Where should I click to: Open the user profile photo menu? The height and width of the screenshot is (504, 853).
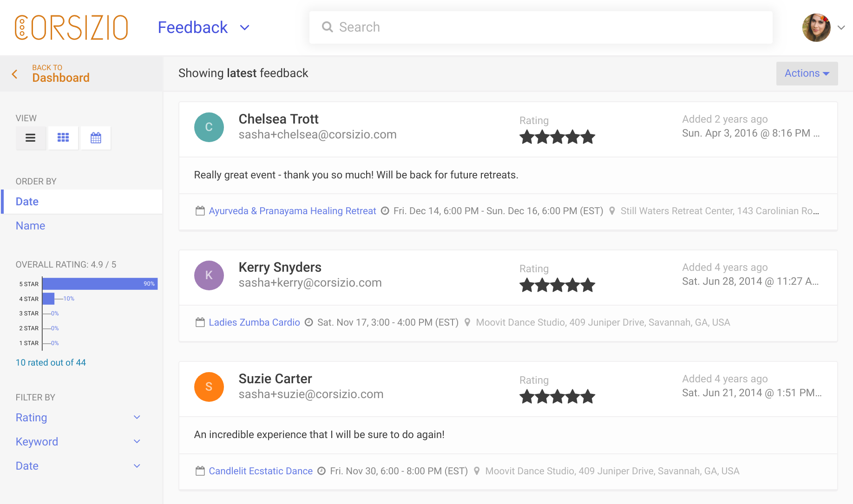(816, 27)
